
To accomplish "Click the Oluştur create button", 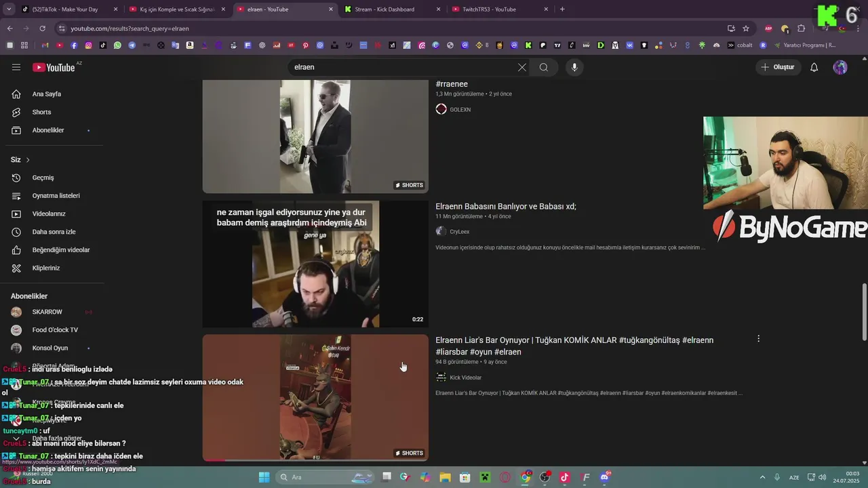I will tap(778, 67).
